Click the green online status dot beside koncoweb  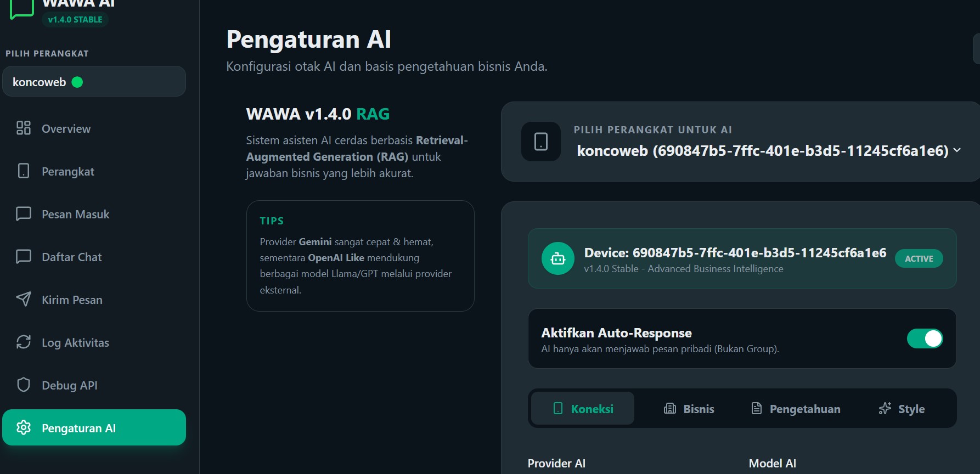pos(77,82)
